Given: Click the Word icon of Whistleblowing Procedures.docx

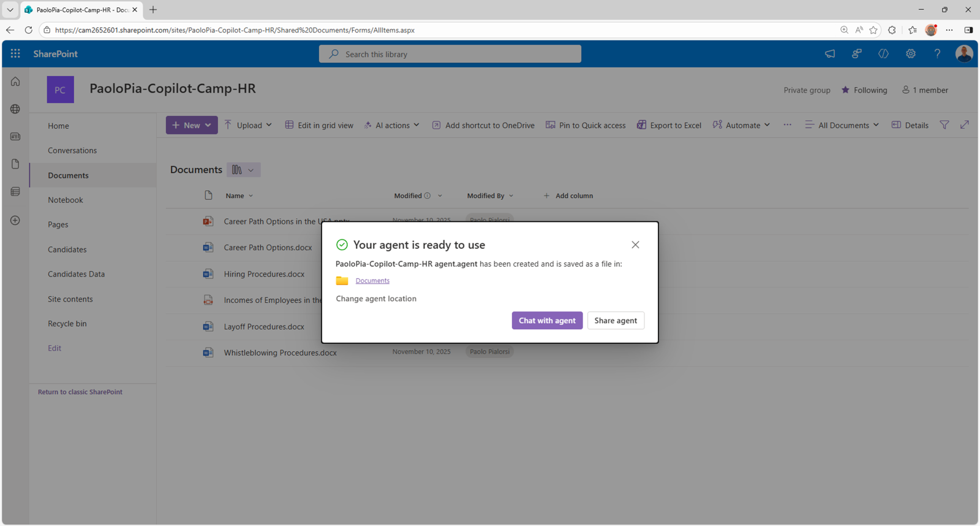Looking at the screenshot, I should 208,353.
